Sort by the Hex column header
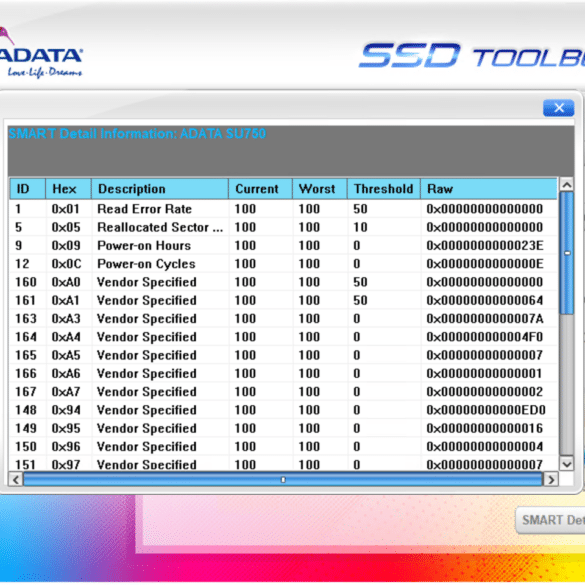 [68, 189]
